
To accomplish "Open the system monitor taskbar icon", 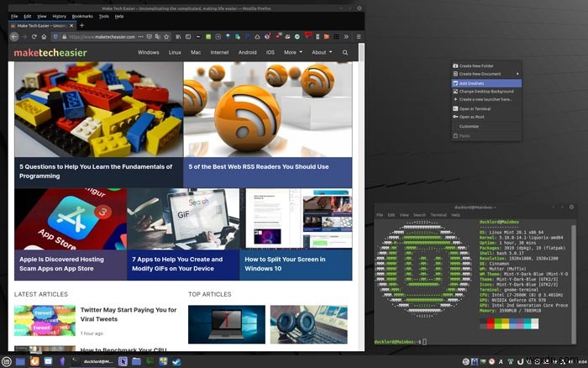I will pos(150,361).
